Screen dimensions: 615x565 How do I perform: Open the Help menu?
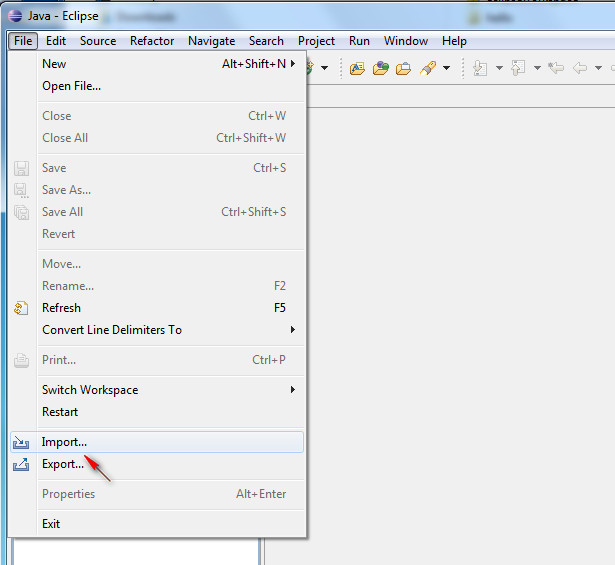pos(454,41)
